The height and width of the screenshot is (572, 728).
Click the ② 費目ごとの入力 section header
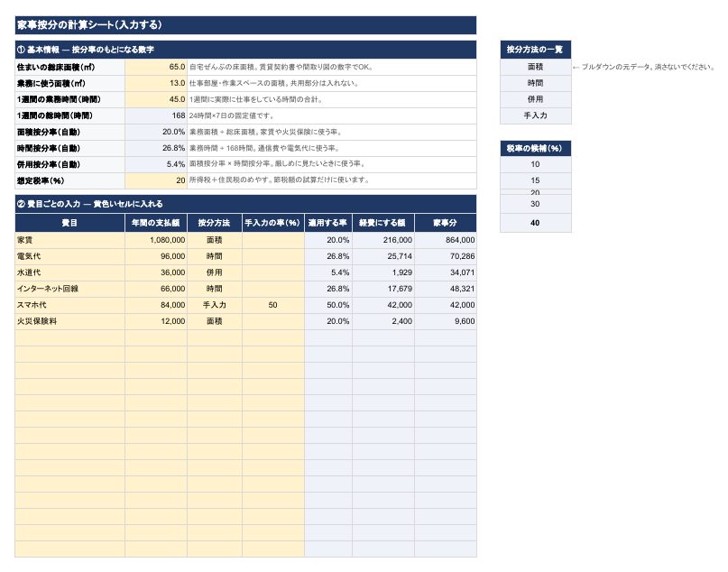245,204
